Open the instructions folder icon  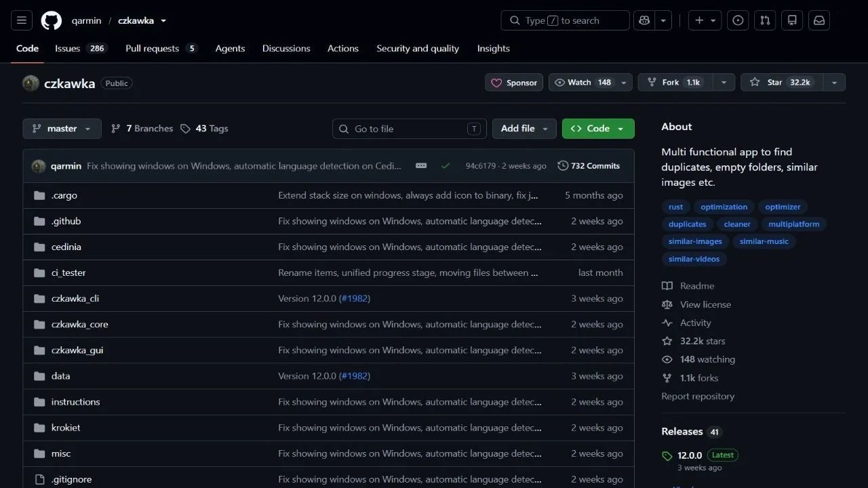point(39,402)
